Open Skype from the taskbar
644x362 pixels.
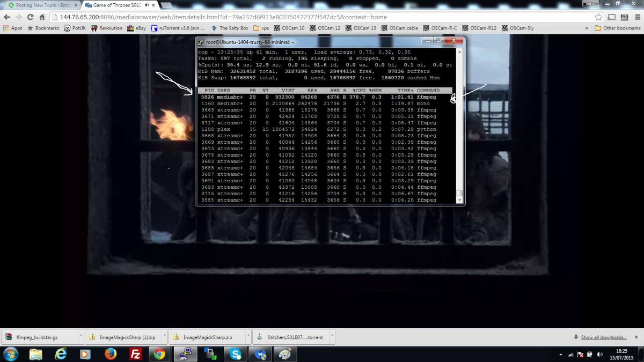point(235,354)
